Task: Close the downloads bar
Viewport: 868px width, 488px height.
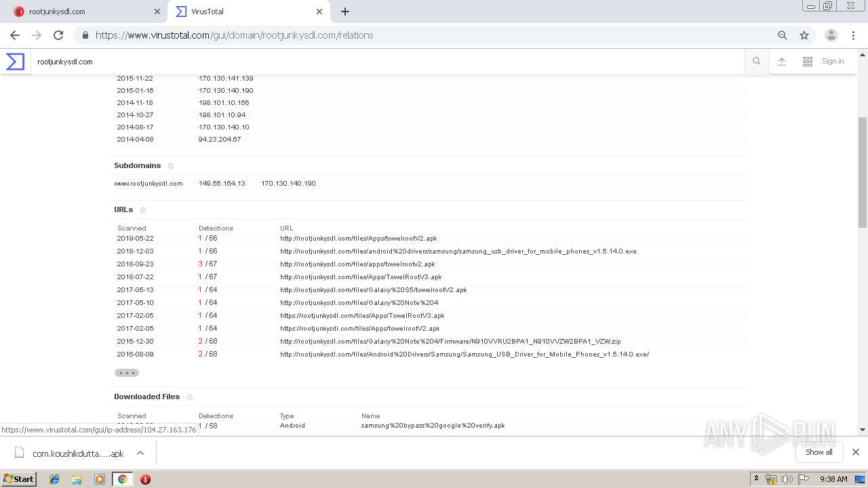Action: [x=856, y=452]
